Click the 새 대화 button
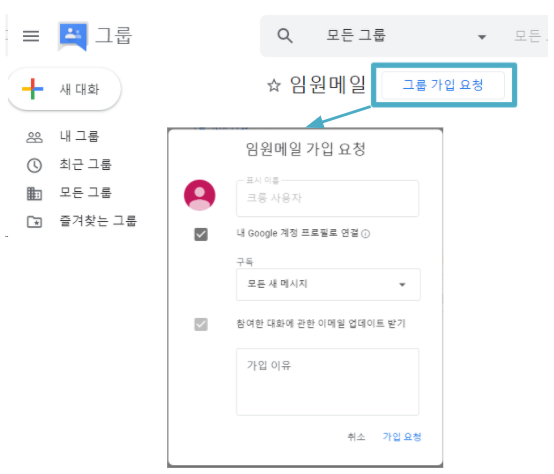Viewport: 554px width, 474px height. [x=64, y=89]
